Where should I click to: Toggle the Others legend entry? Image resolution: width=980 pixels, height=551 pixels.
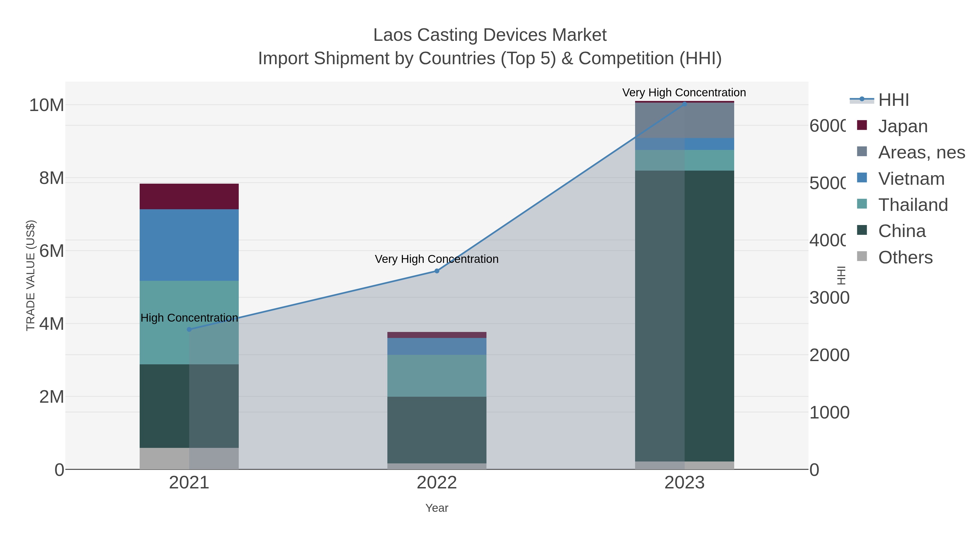[895, 257]
